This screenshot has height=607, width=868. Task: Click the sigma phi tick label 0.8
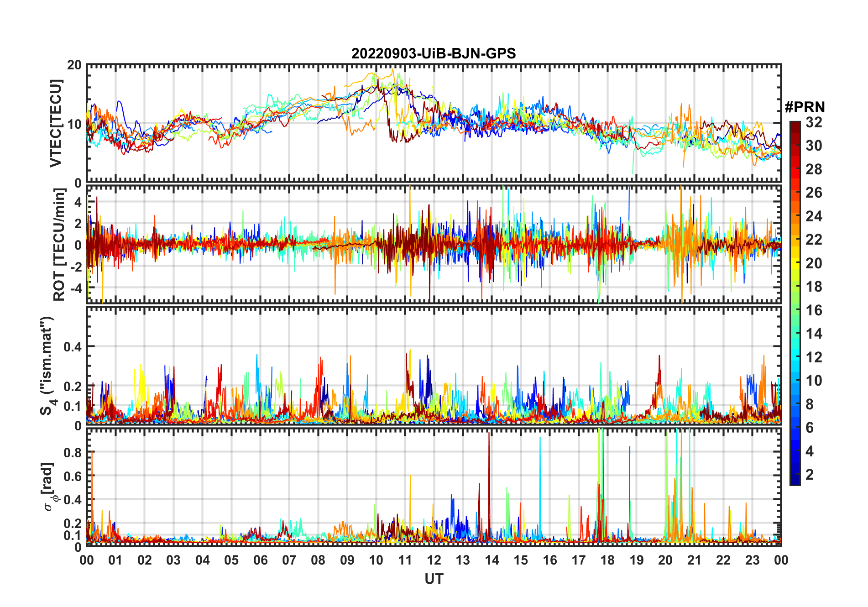73,453
